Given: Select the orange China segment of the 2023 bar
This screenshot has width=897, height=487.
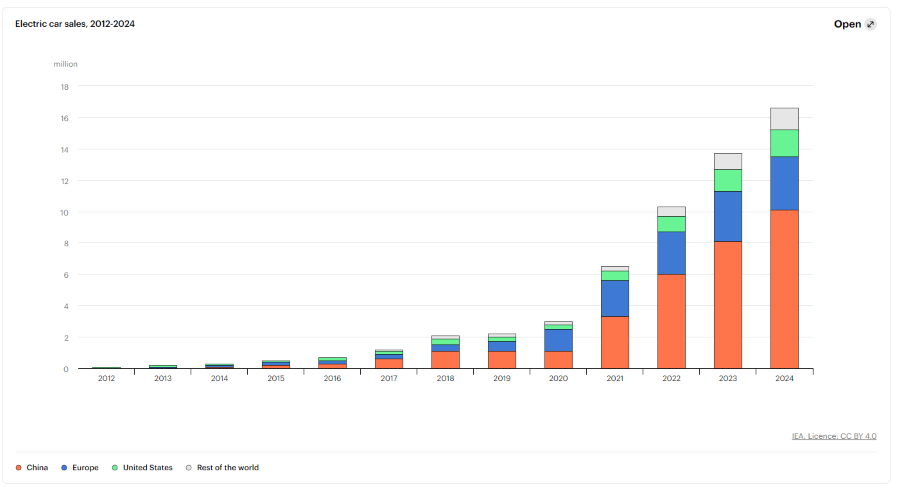Looking at the screenshot, I should click(x=727, y=305).
